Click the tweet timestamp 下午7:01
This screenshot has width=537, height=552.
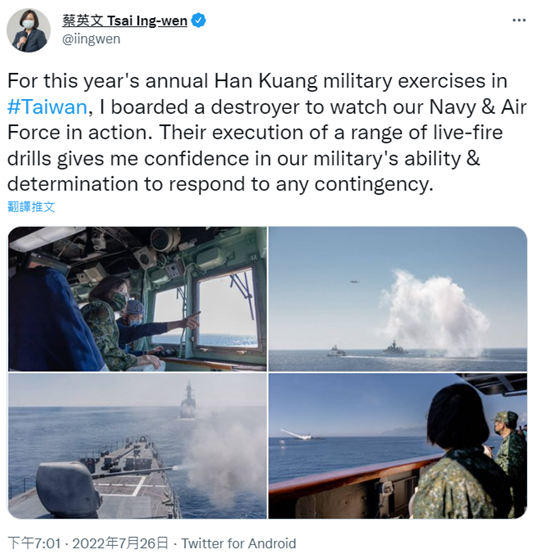[x=34, y=543]
